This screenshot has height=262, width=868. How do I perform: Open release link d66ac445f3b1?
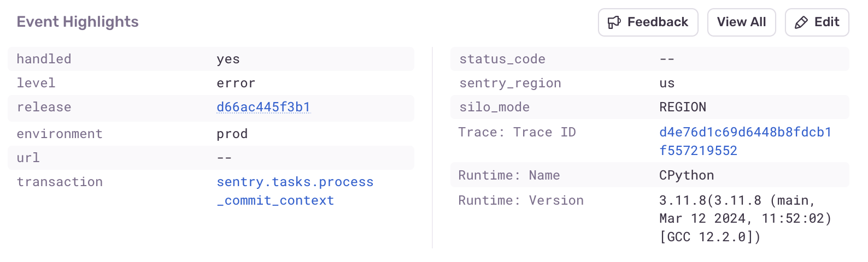[263, 107]
